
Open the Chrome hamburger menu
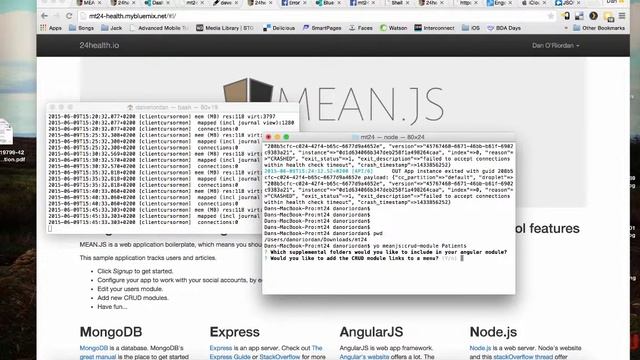pyautogui.click(x=622, y=16)
